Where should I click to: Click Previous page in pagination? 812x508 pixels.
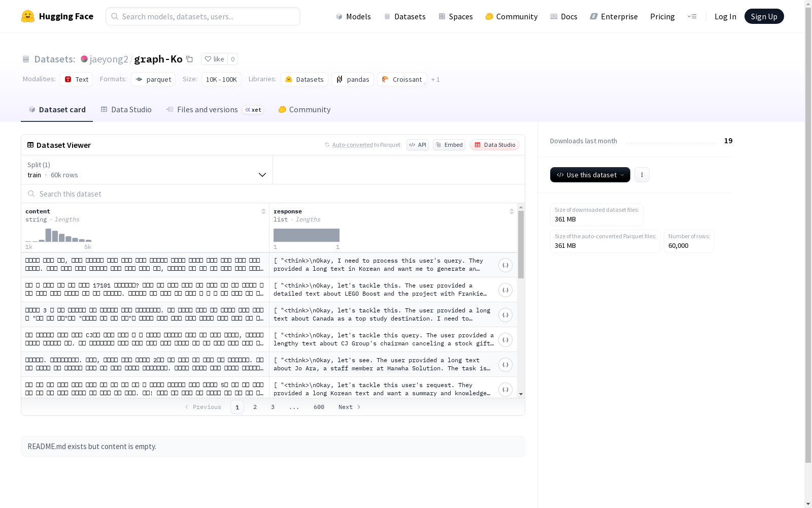click(203, 407)
